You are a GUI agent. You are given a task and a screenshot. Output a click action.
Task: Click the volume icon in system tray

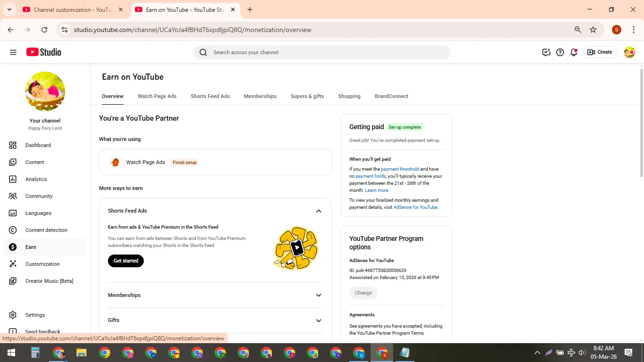(x=582, y=353)
